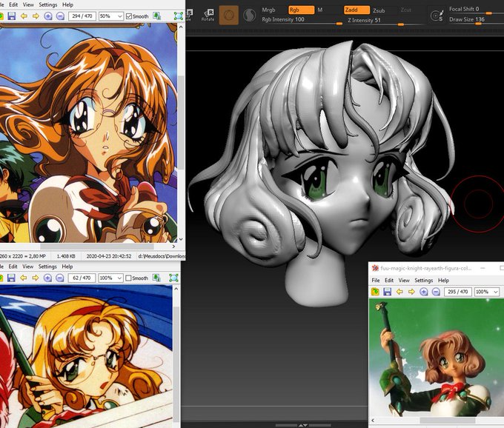The image size is (504, 428).
Task: Check Smooth in the 62/470 viewer
Action: click(x=128, y=278)
